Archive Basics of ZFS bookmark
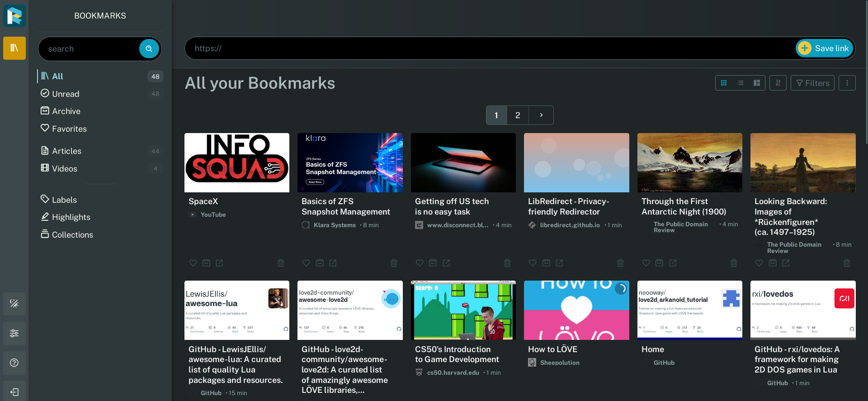Image resolution: width=868 pixels, height=401 pixels. 320,263
